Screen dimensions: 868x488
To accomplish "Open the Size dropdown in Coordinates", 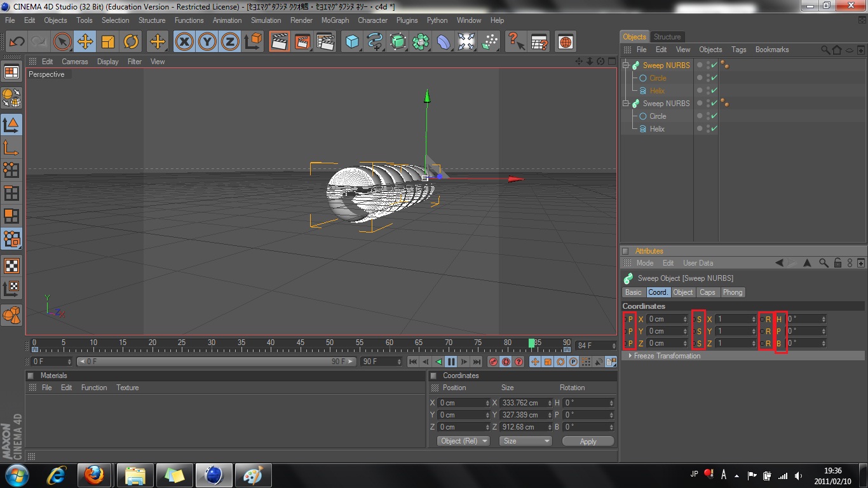I will [x=526, y=441].
